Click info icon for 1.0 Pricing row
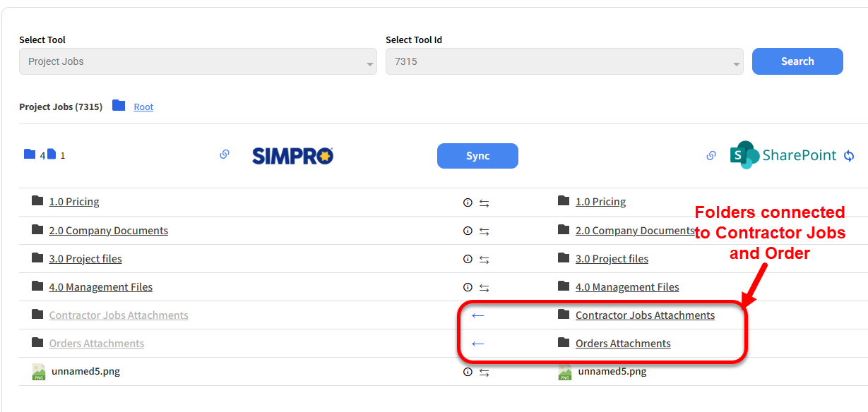The width and height of the screenshot is (868, 412). click(x=468, y=202)
